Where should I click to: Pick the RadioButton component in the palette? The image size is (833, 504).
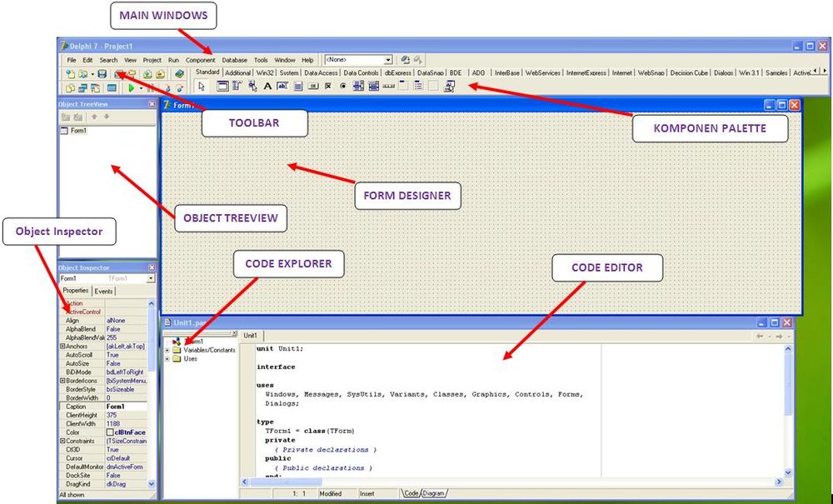tap(342, 86)
